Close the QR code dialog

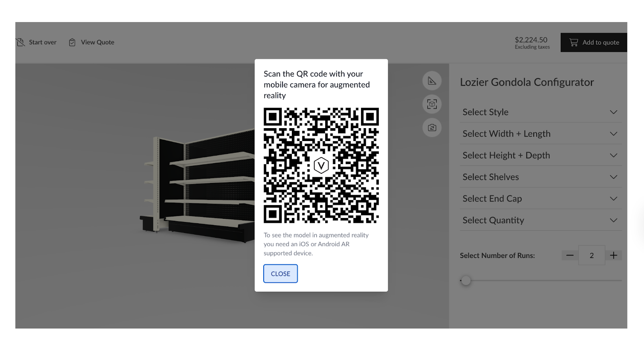point(281,274)
